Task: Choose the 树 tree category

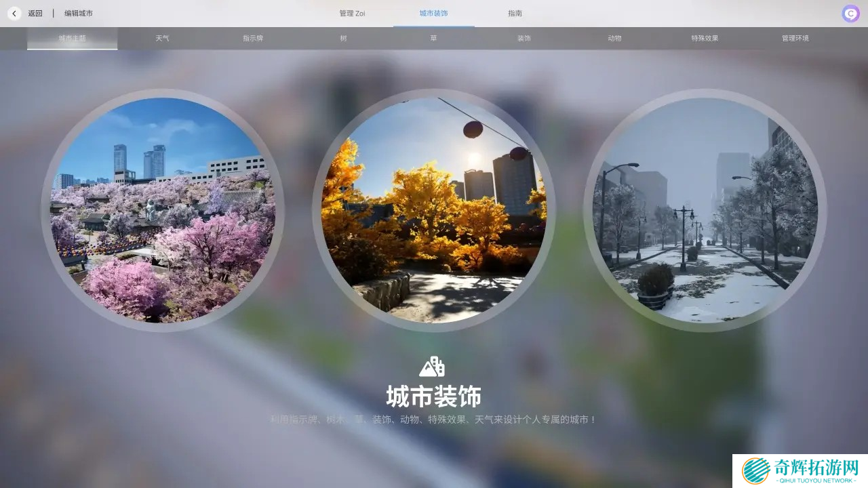Action: tap(343, 39)
